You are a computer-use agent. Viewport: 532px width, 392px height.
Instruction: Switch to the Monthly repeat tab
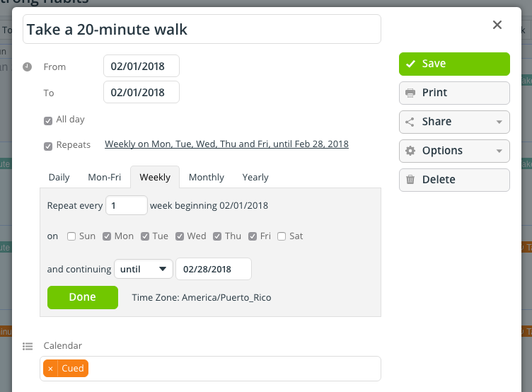tap(207, 177)
